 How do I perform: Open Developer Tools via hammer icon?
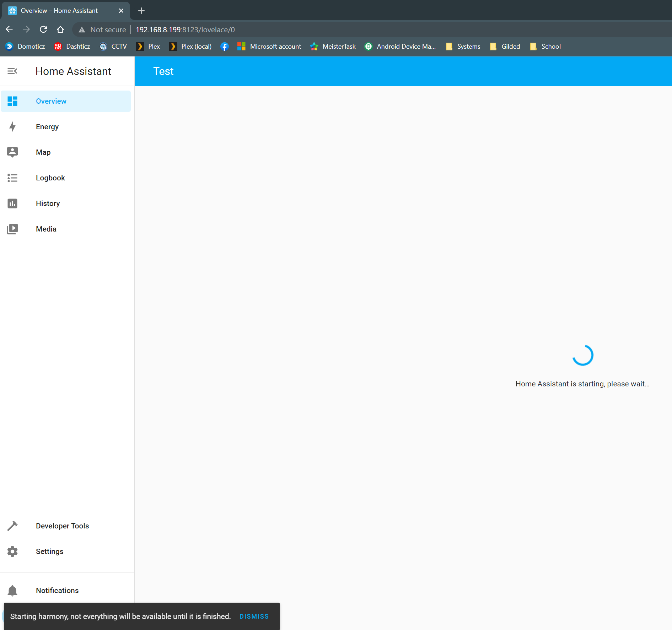pos(12,526)
